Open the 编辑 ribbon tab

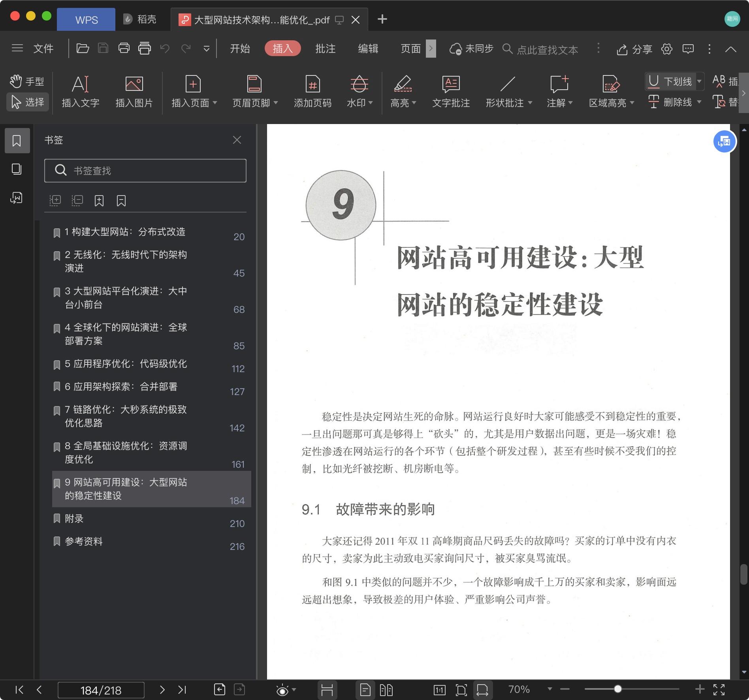[x=368, y=49]
